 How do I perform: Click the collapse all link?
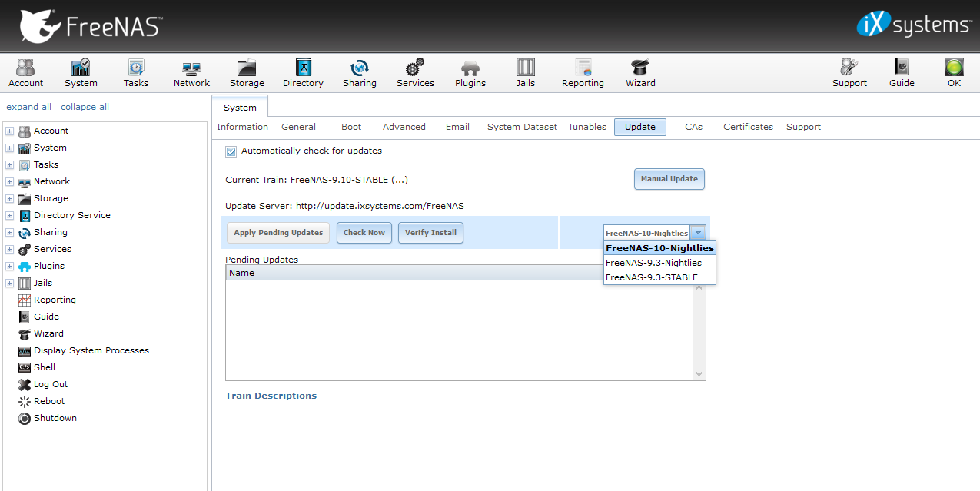coord(85,107)
